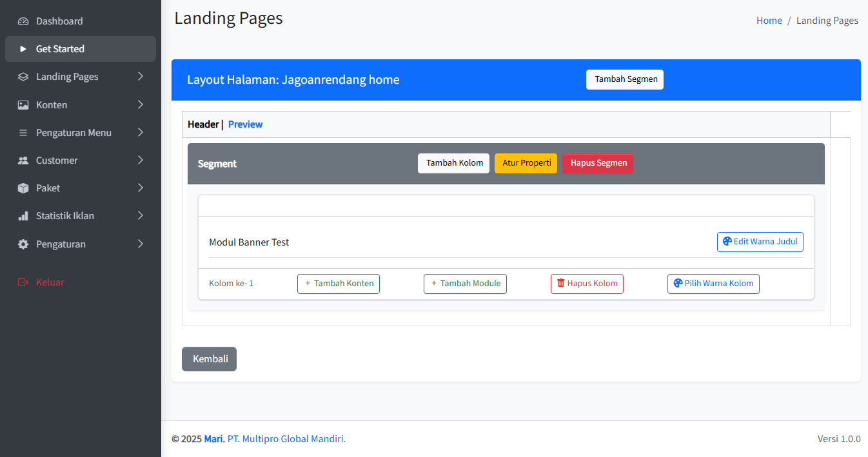868x457 pixels.
Task: Go to Home breadcrumb link
Action: point(769,21)
